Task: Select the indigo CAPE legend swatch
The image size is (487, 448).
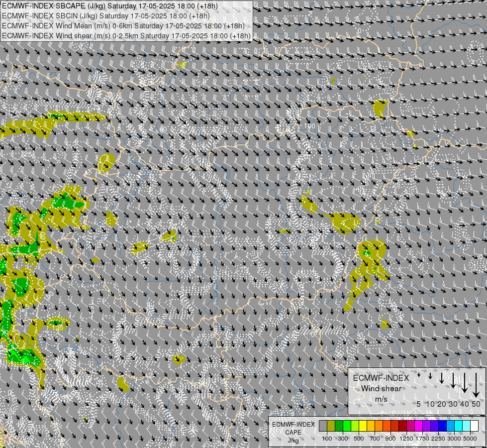Action: tap(434, 426)
